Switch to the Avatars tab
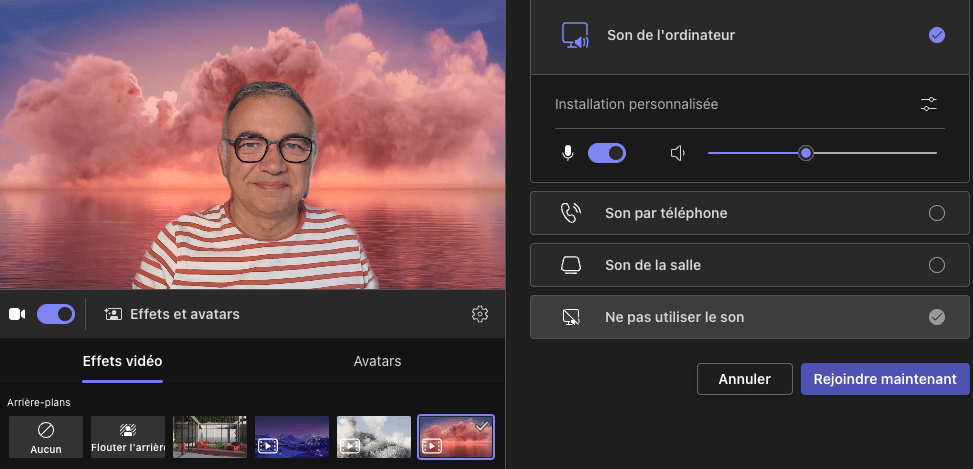 [x=377, y=361]
